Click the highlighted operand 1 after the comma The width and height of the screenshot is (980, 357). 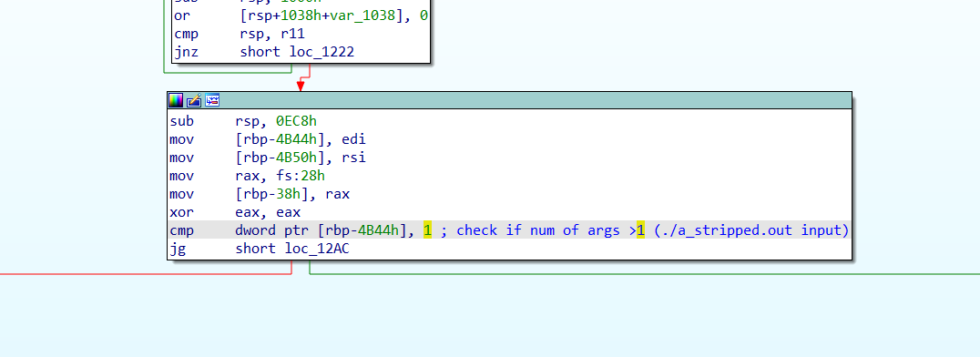(427, 230)
